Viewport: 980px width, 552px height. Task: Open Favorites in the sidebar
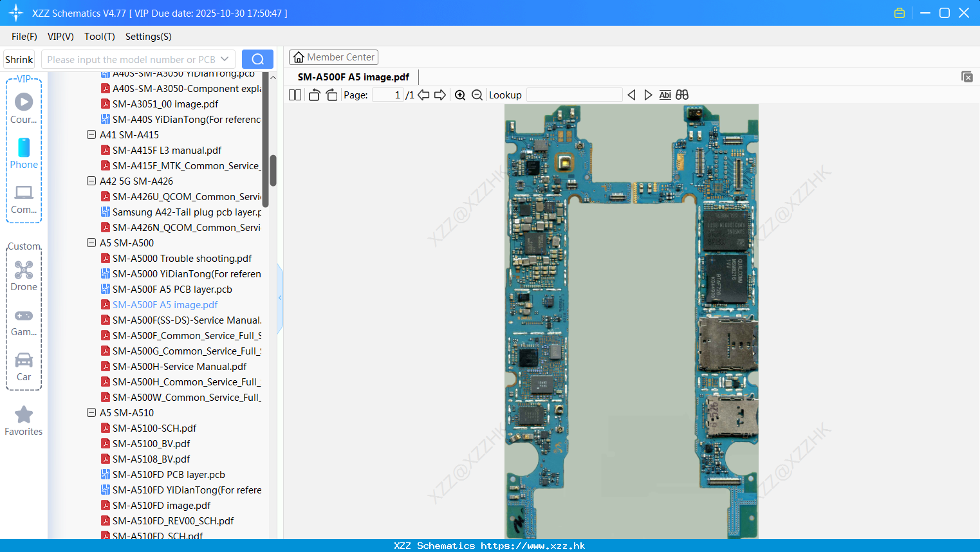(24, 421)
